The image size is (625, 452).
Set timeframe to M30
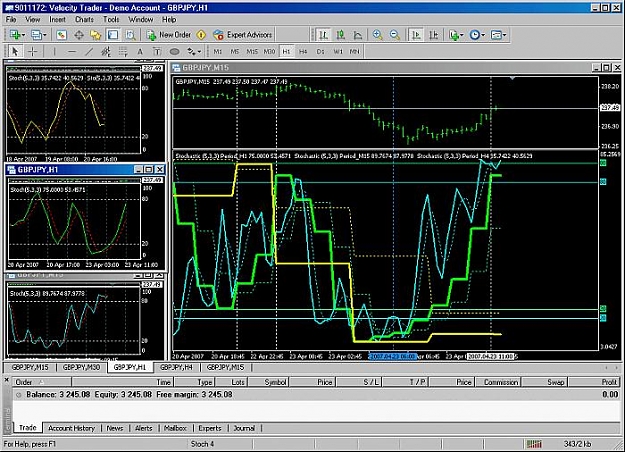pyautogui.click(x=269, y=51)
